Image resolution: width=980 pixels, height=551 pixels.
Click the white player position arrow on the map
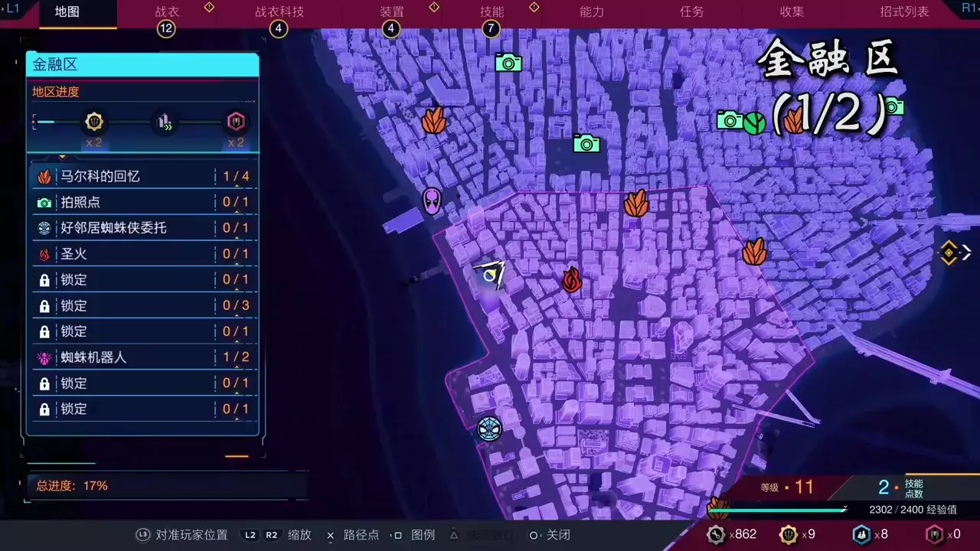pyautogui.click(x=491, y=273)
